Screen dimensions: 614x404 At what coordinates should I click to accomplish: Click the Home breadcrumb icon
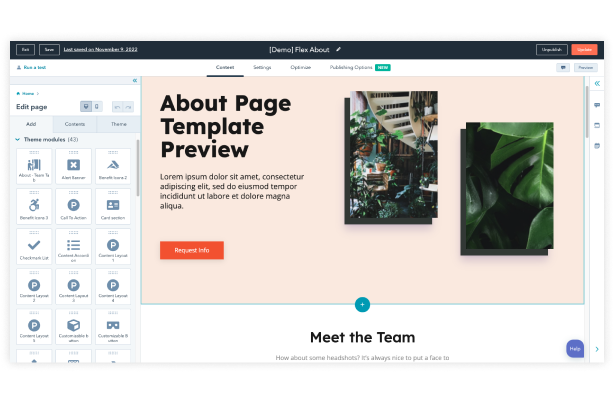coord(18,94)
